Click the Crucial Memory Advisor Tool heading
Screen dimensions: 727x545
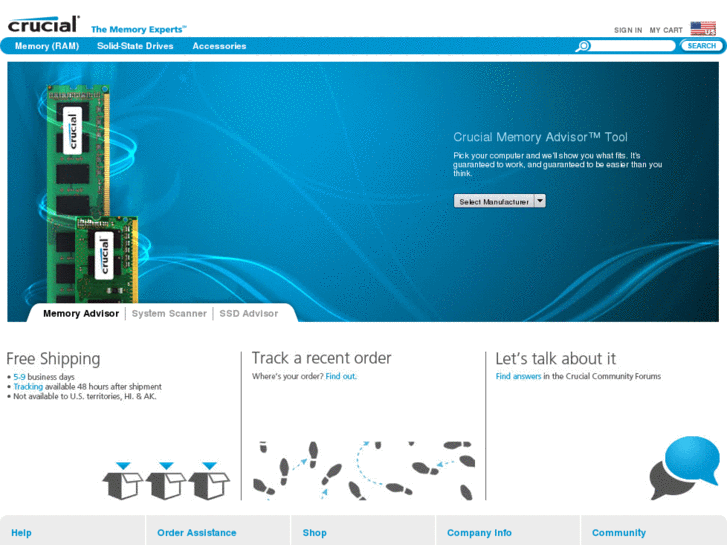coord(540,137)
